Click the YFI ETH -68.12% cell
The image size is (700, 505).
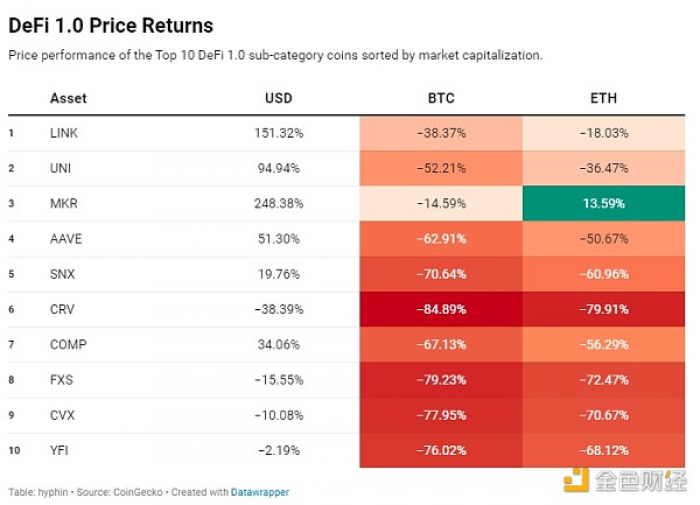604,451
